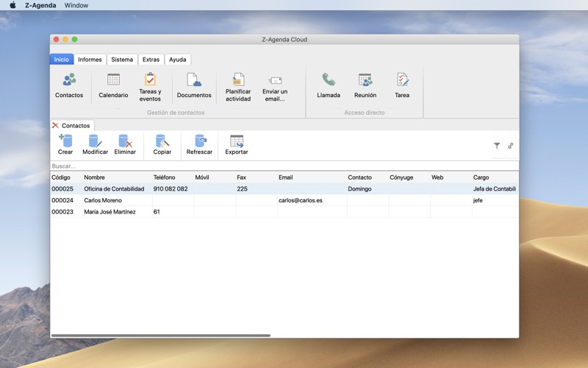The image size is (588, 368).
Task: Click into the Buscar search field
Action: tap(284, 166)
